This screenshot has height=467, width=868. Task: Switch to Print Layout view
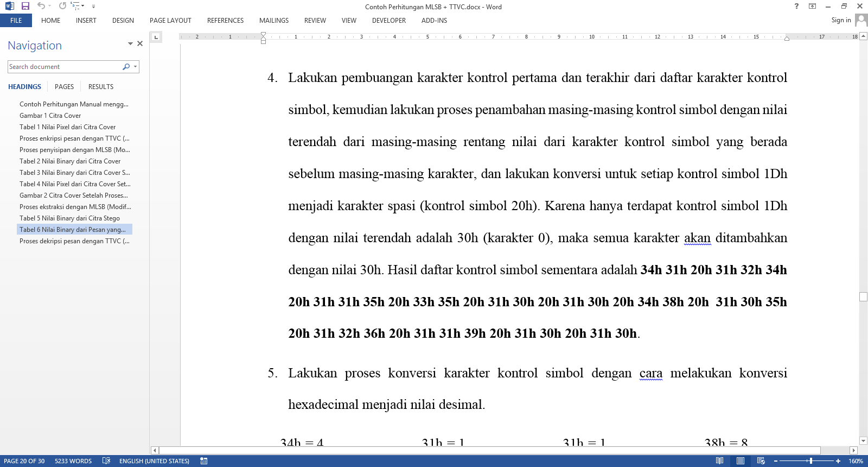tap(741, 461)
